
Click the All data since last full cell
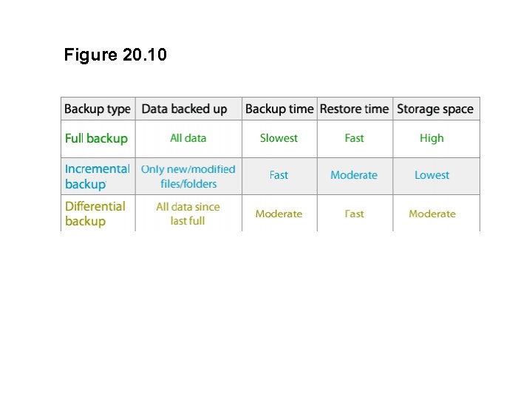click(x=188, y=214)
